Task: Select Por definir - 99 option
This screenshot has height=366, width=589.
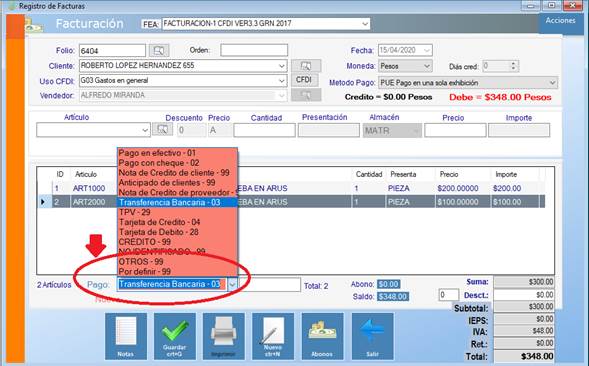Action: click(177, 271)
